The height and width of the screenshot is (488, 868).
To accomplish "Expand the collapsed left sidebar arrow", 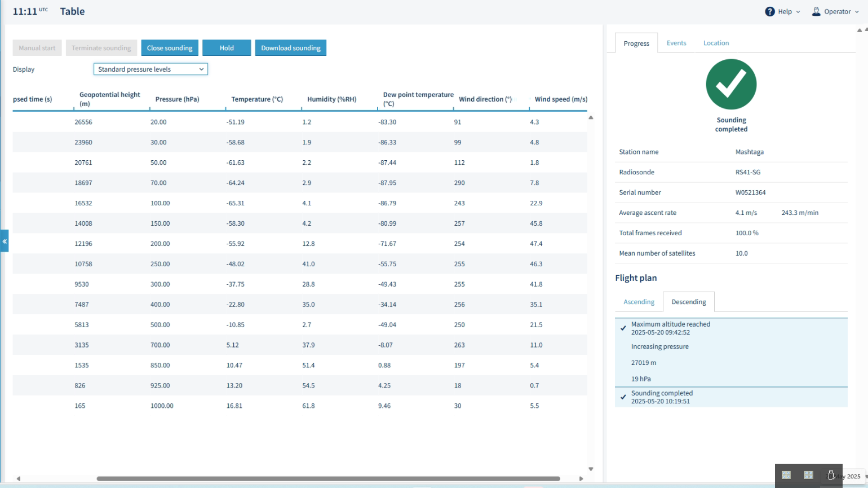I will pyautogui.click(x=5, y=241).
